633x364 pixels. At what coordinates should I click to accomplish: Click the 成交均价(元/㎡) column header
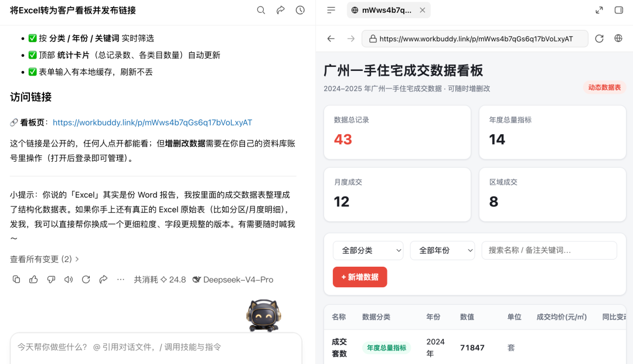point(561,317)
